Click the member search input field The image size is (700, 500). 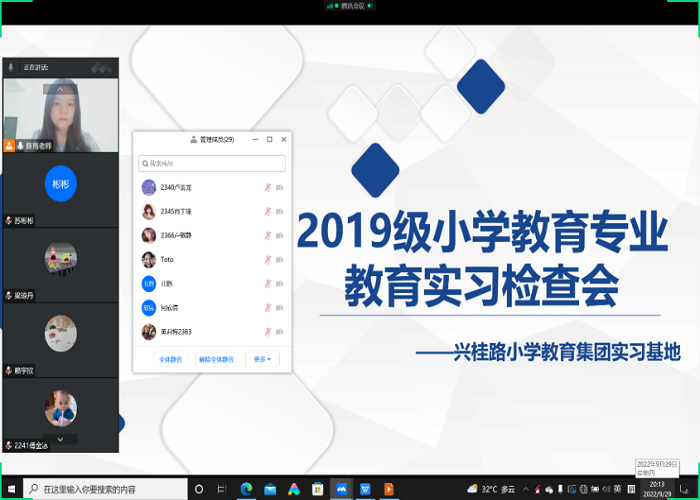(212, 163)
